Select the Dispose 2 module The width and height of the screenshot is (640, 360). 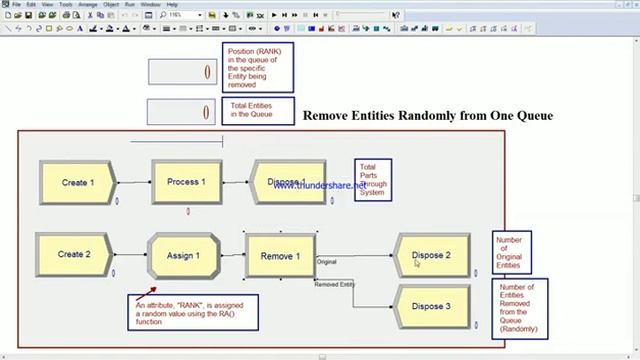click(431, 256)
